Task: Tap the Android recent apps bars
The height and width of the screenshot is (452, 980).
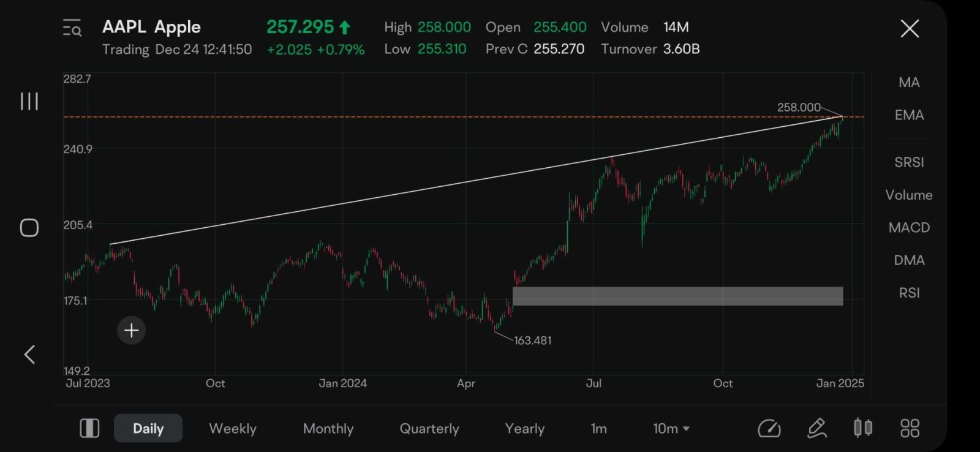Action: [29, 101]
